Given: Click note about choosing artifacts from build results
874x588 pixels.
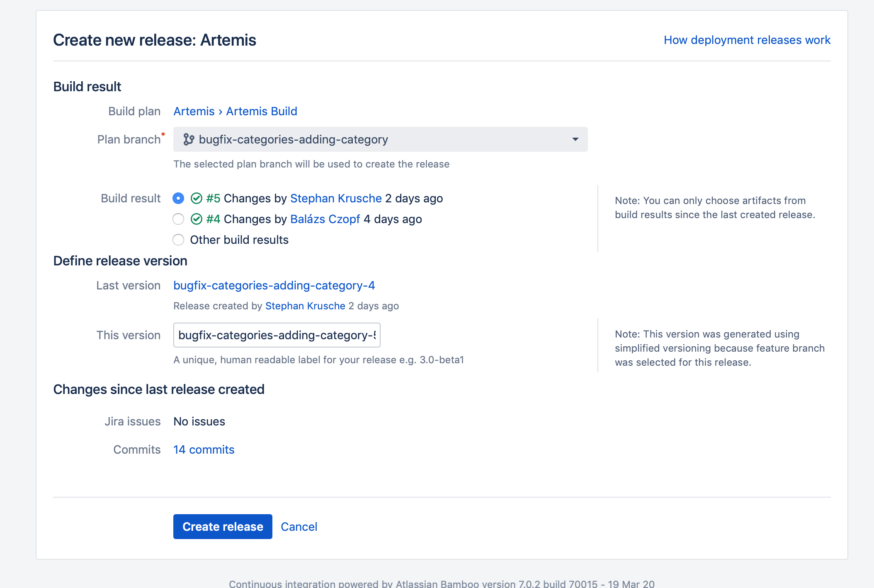Looking at the screenshot, I should 715,208.
